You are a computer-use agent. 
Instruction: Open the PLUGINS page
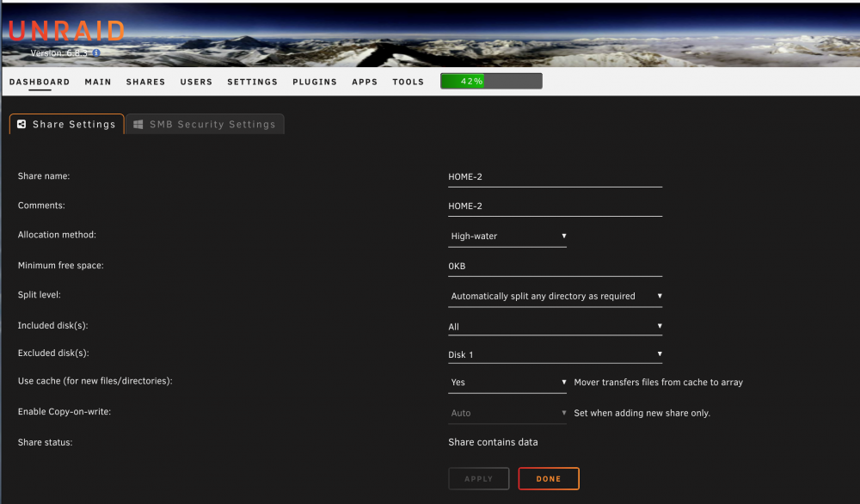coord(314,82)
